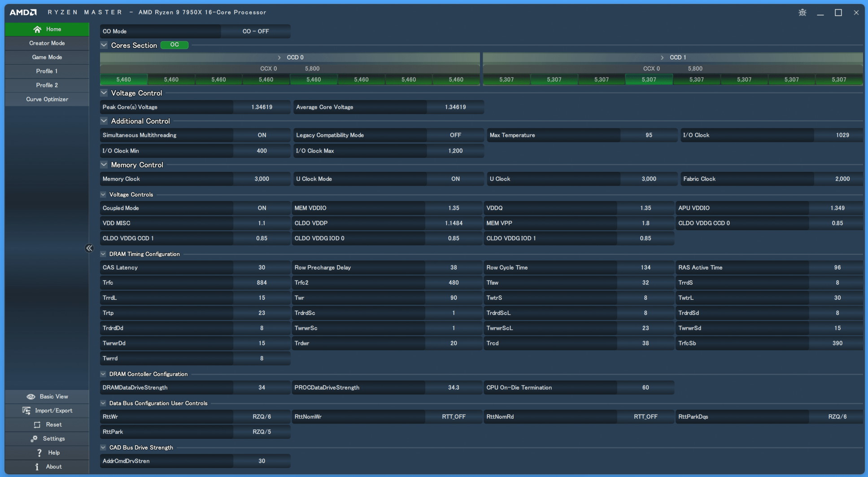
Task: Collapse the Additional Control section
Action: [104, 121]
